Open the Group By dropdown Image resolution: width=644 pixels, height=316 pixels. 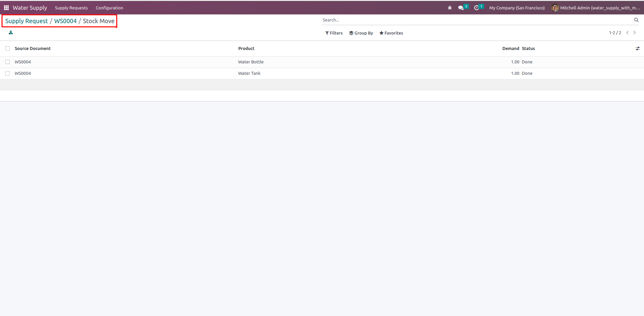click(361, 33)
